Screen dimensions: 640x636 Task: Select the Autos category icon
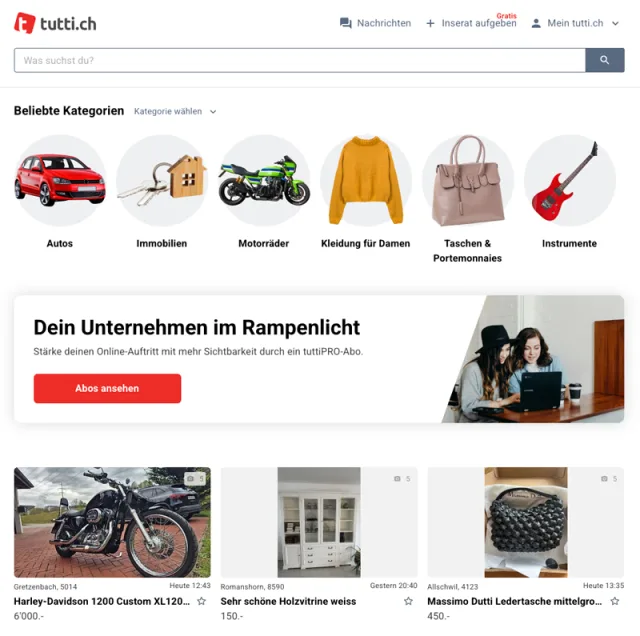pyautogui.click(x=60, y=180)
